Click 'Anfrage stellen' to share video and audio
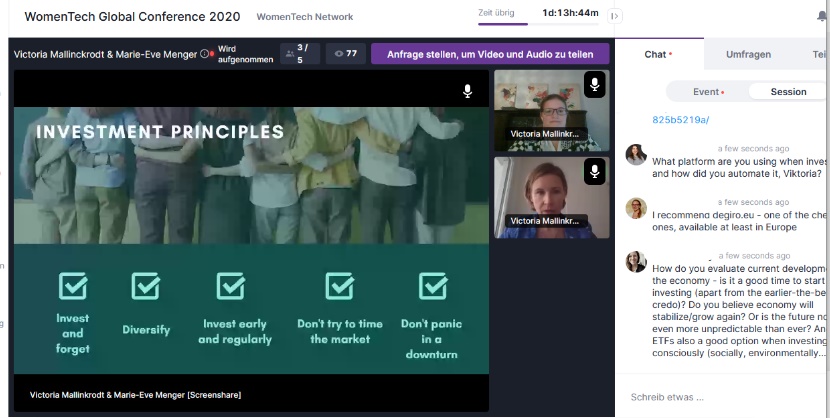830x418 pixels. pos(489,54)
